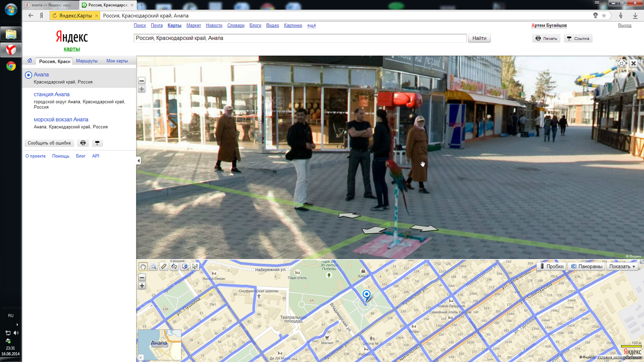Collapse the left sidebar panel arrow
Viewport: 644px width, 362px height.
(x=138, y=160)
